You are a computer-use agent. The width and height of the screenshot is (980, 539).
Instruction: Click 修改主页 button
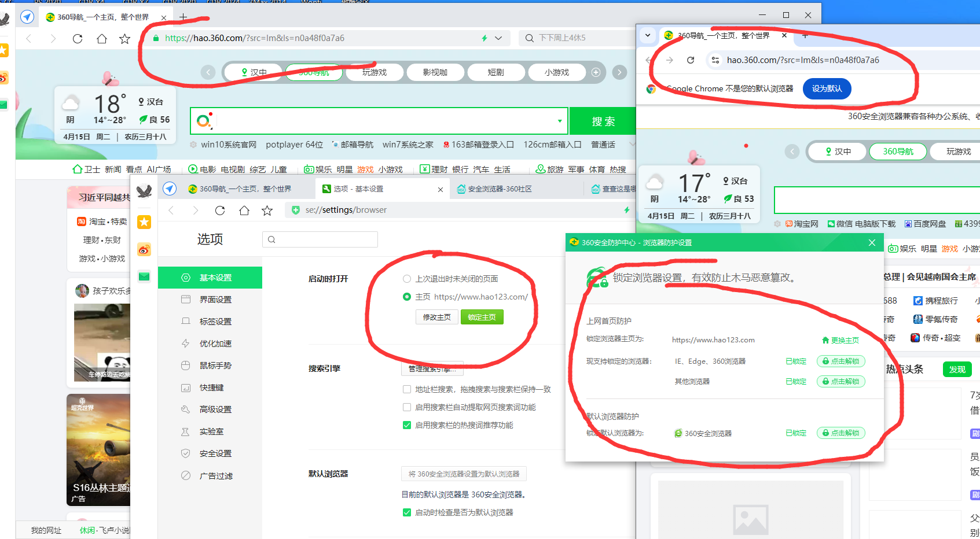click(x=436, y=317)
